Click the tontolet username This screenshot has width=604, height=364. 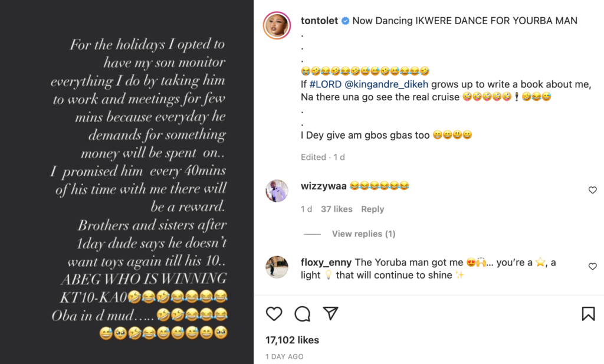(320, 21)
